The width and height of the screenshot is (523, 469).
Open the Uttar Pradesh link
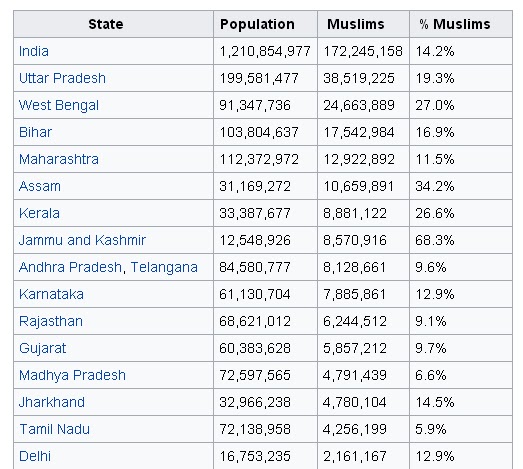point(62,78)
